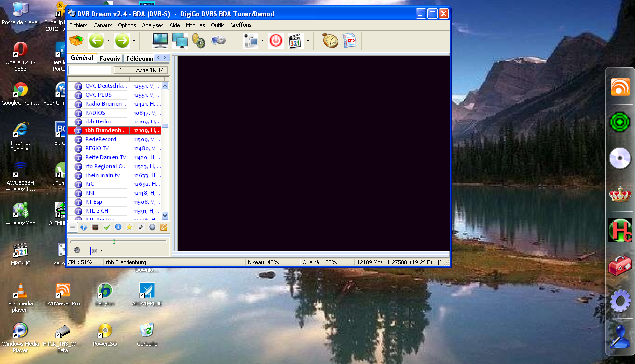The height and width of the screenshot is (364, 635).
Task: Switch to the Favoris tab
Action: [109, 58]
